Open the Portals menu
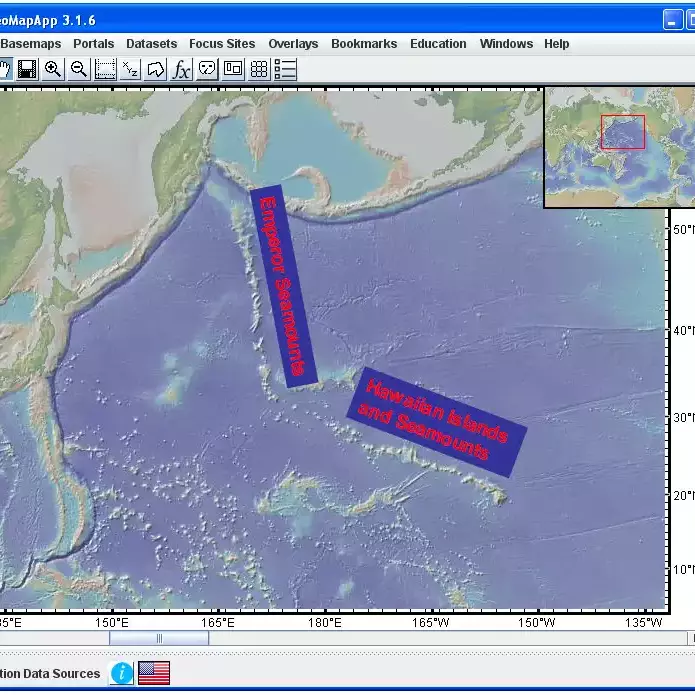Screen dimensions: 695x695 pyautogui.click(x=94, y=44)
